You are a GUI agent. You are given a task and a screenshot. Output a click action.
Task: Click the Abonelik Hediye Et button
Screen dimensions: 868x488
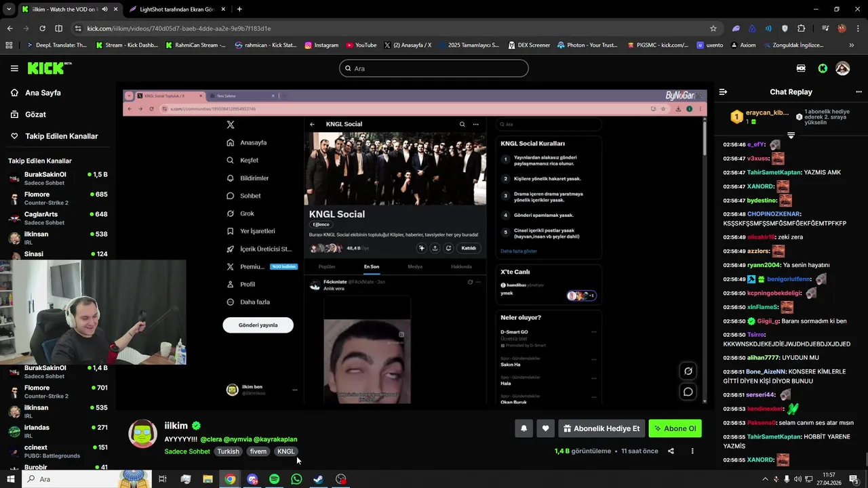click(x=601, y=428)
